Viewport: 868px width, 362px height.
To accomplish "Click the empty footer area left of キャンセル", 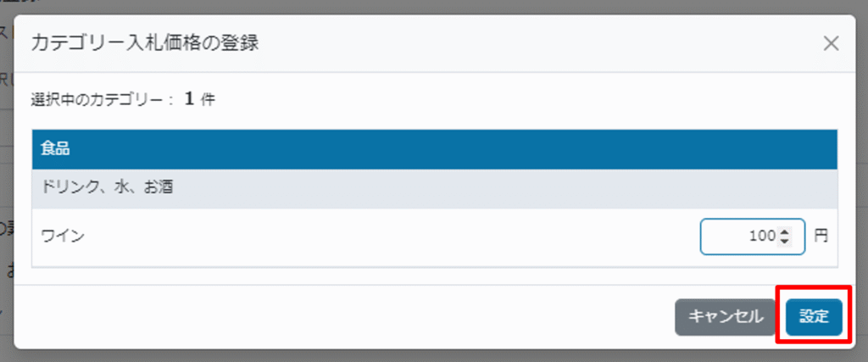I will pos(343,317).
